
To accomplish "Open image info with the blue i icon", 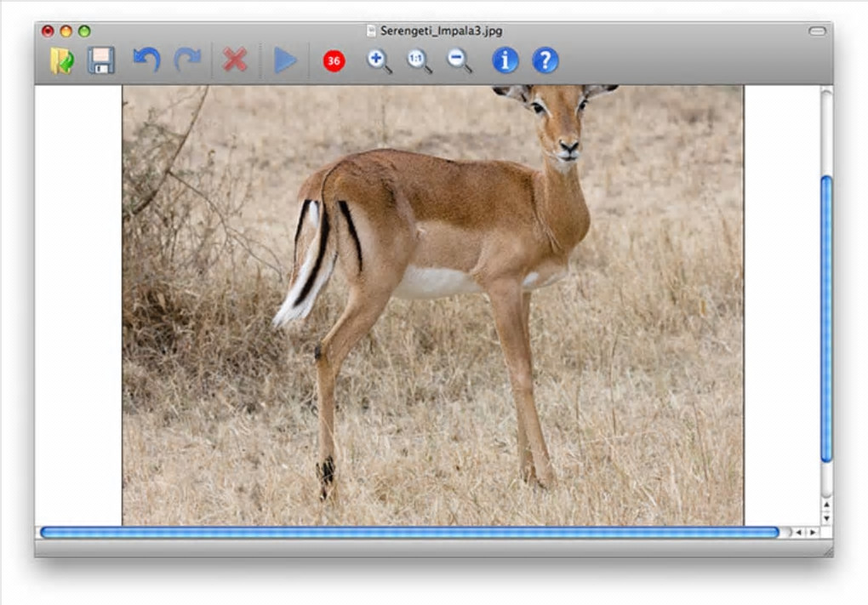I will pos(505,60).
